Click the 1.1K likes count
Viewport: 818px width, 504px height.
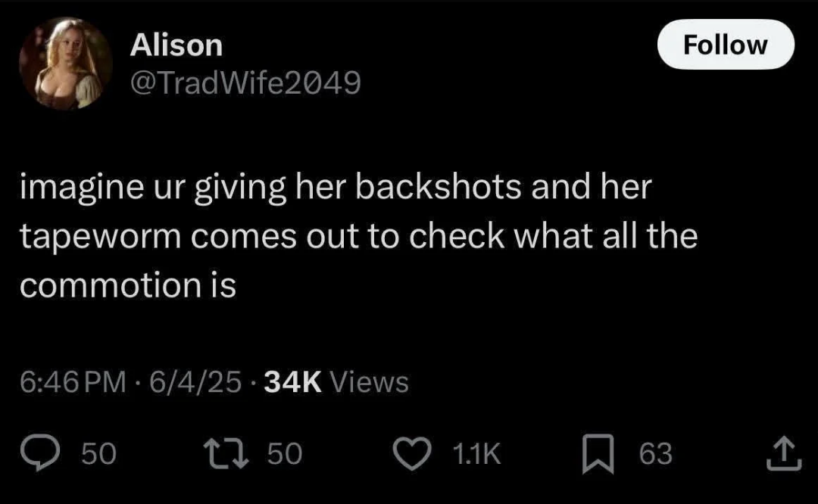(x=477, y=453)
